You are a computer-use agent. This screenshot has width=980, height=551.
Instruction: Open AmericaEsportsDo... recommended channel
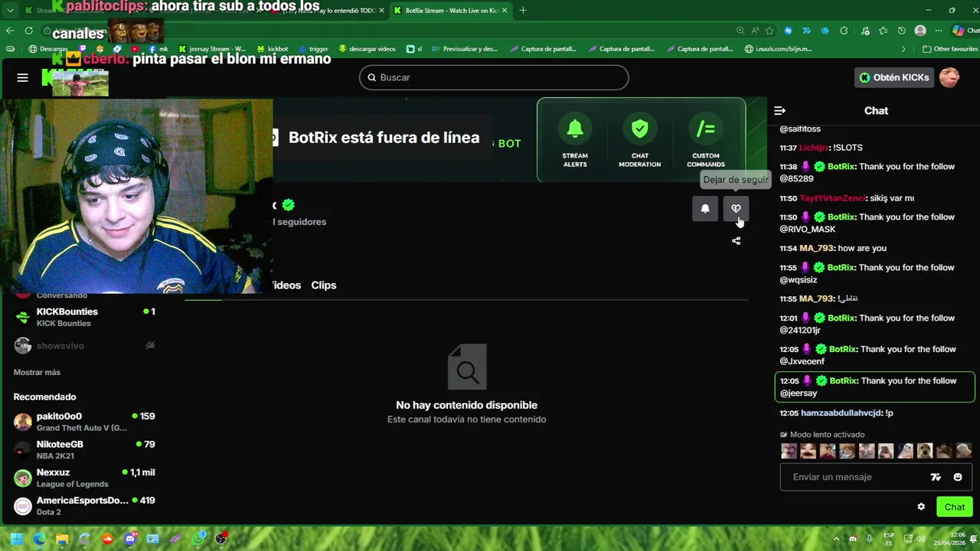point(84,506)
